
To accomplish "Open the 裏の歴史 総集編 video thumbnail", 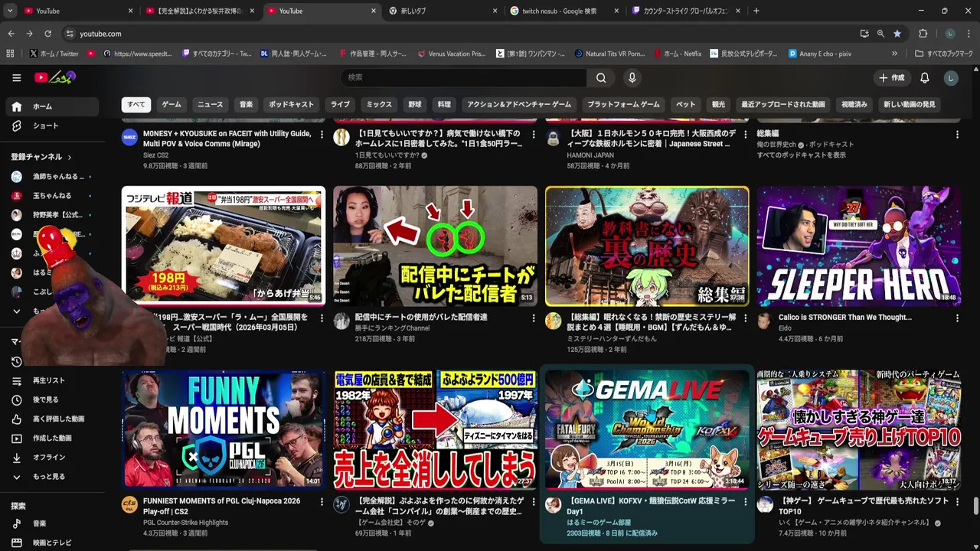I will pos(647,246).
